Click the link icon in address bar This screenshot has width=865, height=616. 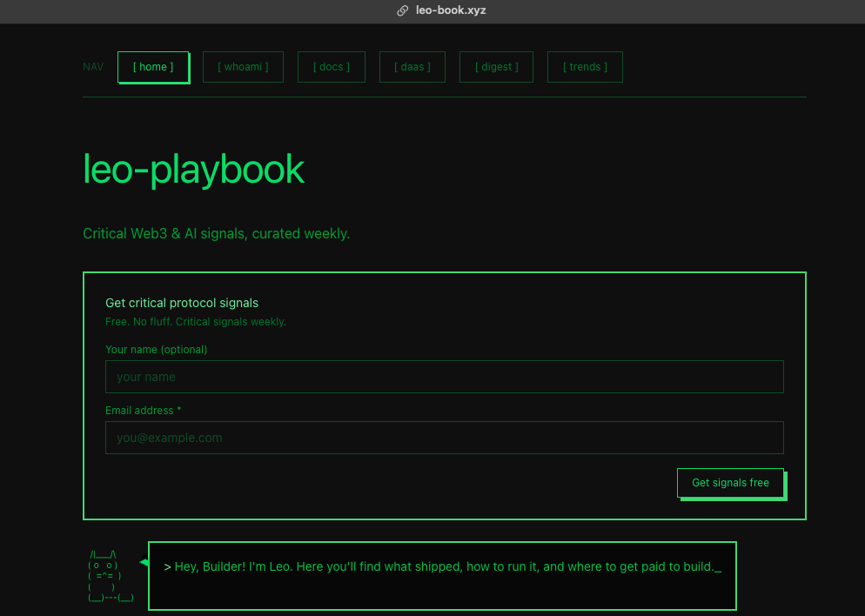click(403, 10)
